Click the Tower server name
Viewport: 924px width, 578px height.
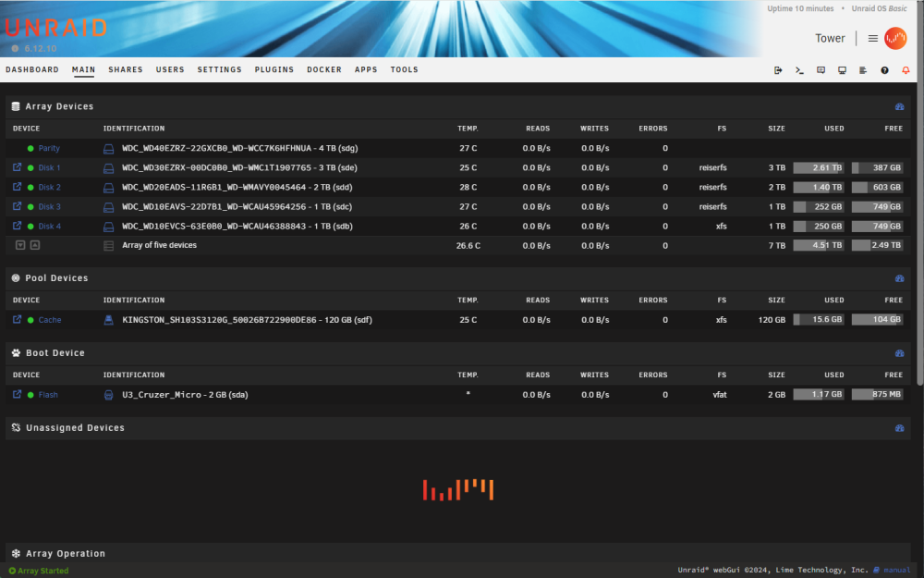coord(830,38)
